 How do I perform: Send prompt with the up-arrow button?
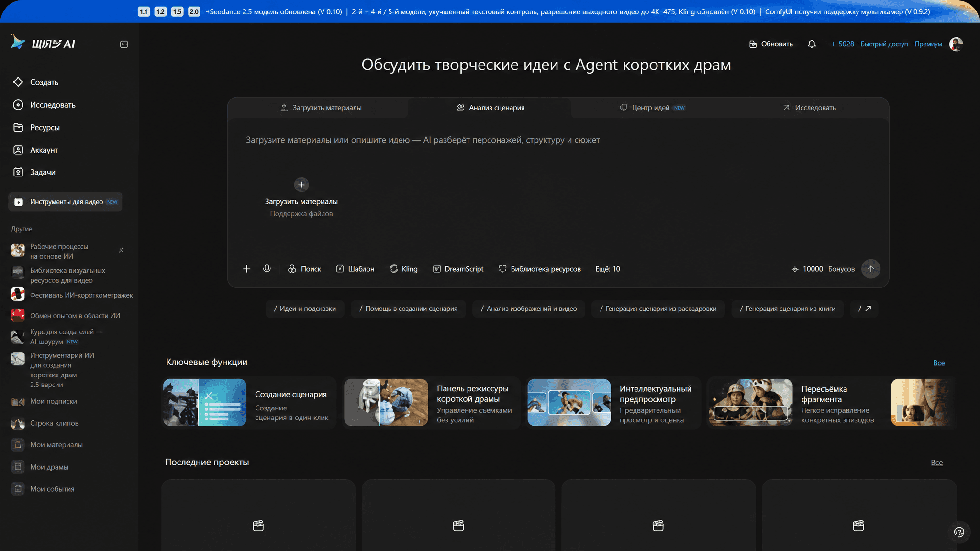[x=871, y=269]
